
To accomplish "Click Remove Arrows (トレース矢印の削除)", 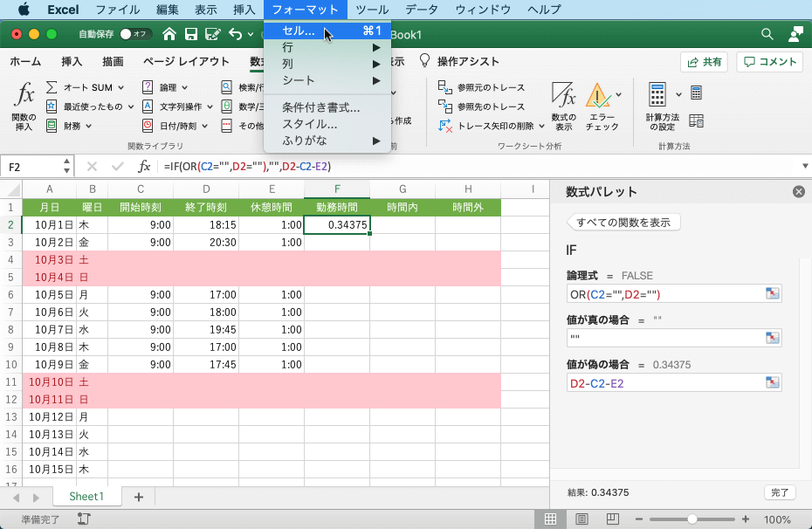I will coord(485,126).
